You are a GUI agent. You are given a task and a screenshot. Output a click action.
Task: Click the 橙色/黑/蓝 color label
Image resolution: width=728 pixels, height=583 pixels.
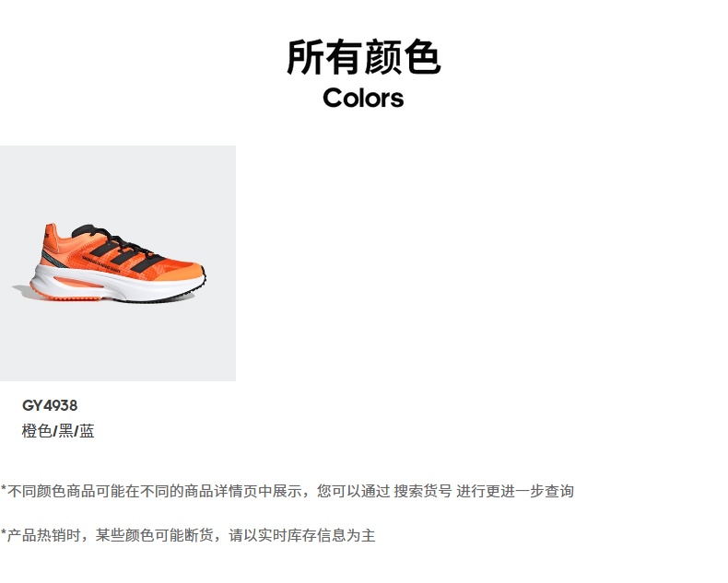coord(58,431)
